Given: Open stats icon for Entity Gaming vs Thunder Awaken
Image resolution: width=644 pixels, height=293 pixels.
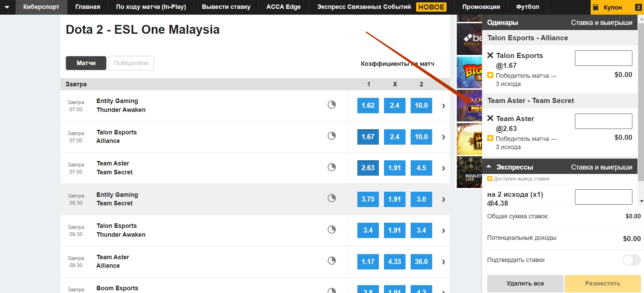Looking at the screenshot, I should 331,105.
